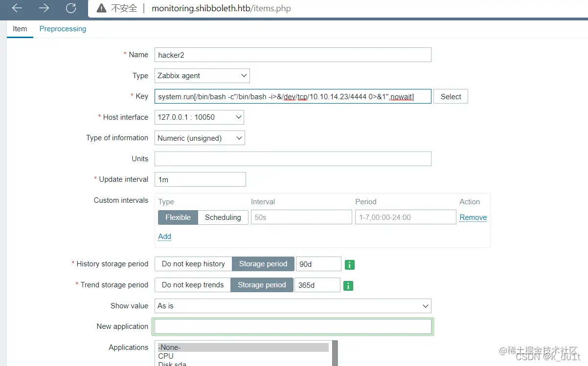Select Flexible custom interval type
The width and height of the screenshot is (588, 366).
tap(178, 217)
